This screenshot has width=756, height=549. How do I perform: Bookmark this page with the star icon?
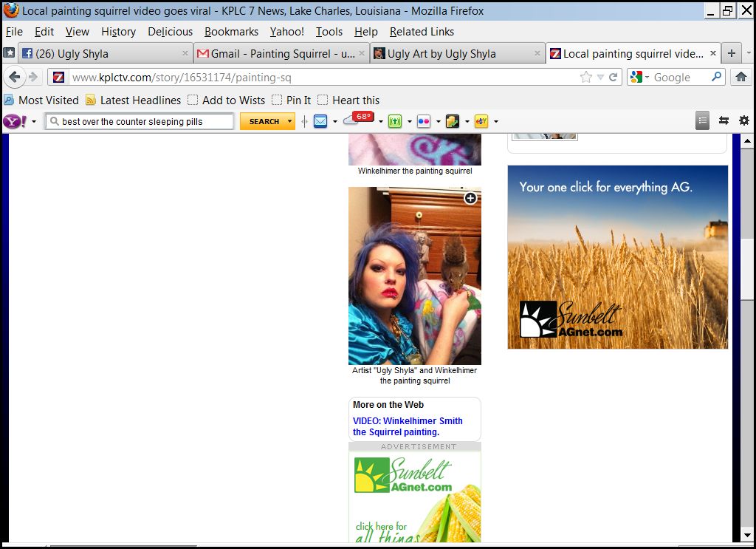tap(585, 77)
